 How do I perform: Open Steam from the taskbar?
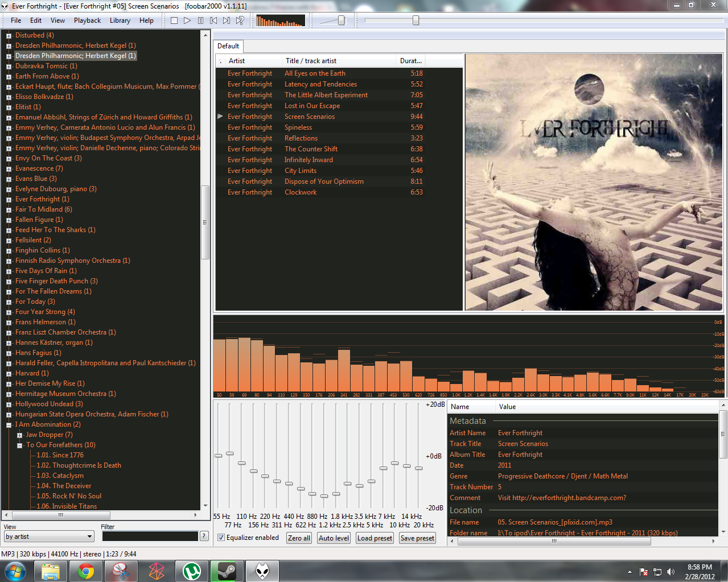(227, 571)
